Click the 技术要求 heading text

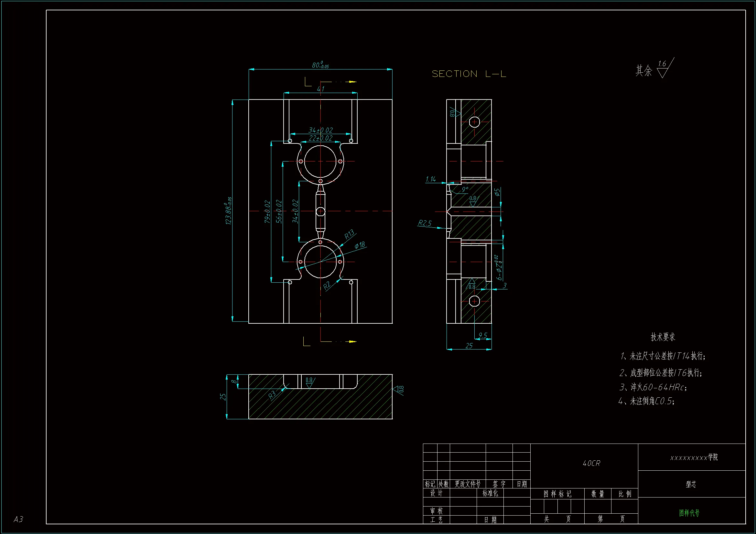(x=663, y=337)
